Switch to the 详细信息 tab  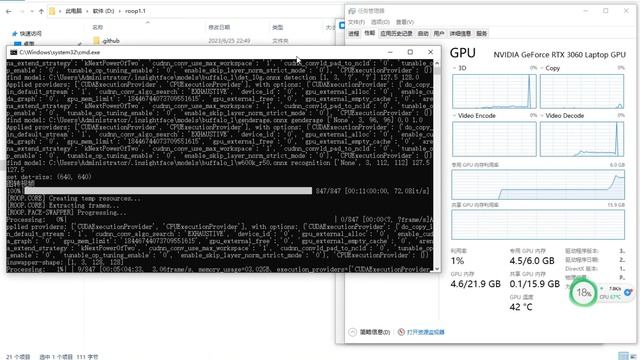click(460, 33)
